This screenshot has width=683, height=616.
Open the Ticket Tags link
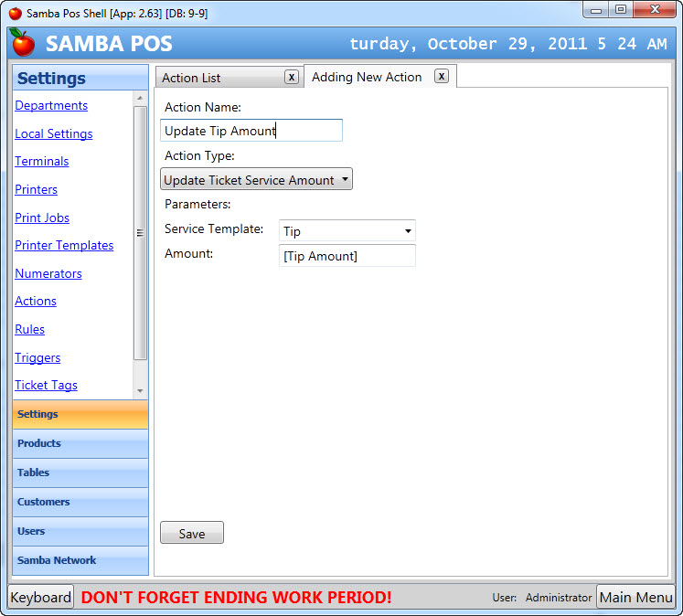point(46,385)
